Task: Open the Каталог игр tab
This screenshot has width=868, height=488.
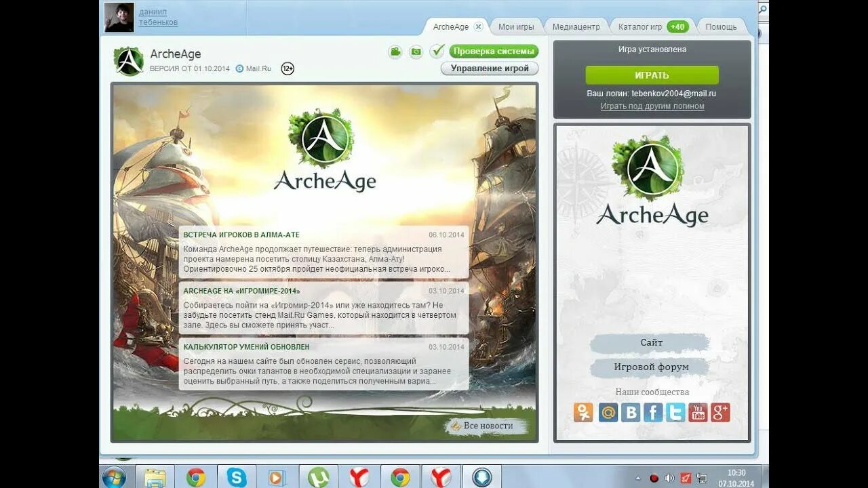Action: [x=640, y=27]
